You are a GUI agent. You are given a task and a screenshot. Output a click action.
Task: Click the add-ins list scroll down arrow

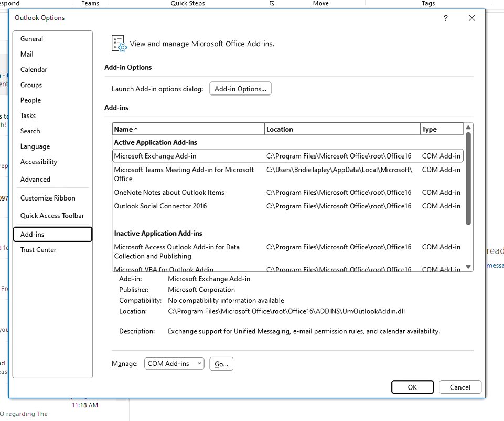pos(468,267)
